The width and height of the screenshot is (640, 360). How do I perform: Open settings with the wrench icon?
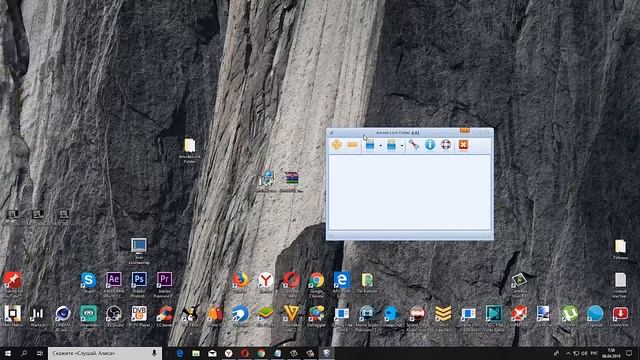click(413, 144)
